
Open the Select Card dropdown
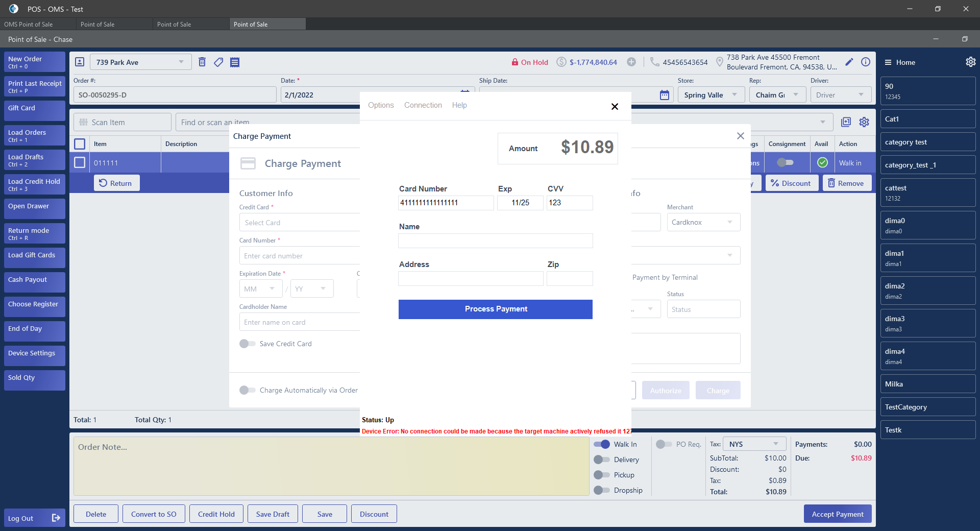point(300,223)
